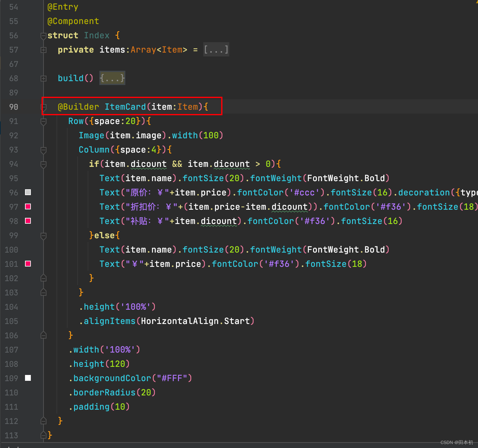Click the collapsed {...} placeholder after build()
Viewport: 478px width, 448px height.
tap(112, 78)
